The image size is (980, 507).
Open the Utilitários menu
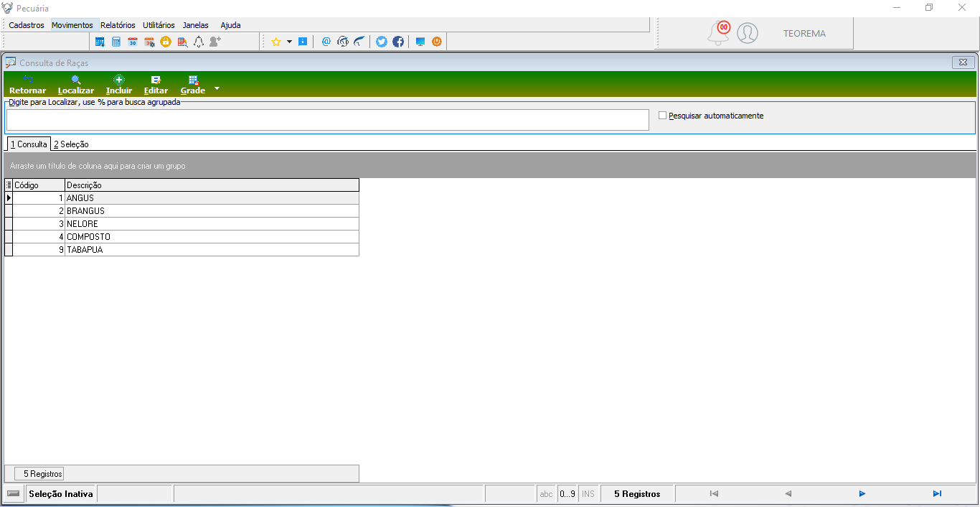point(159,25)
